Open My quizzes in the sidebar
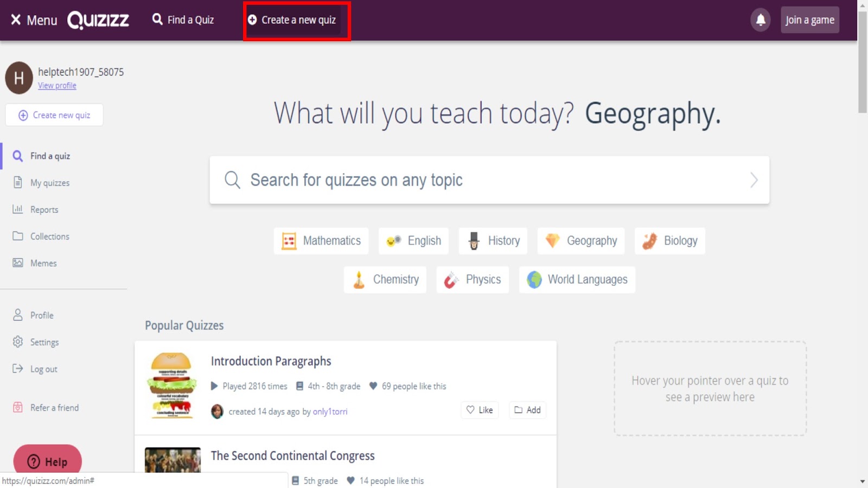This screenshot has height=488, width=868. click(x=49, y=183)
